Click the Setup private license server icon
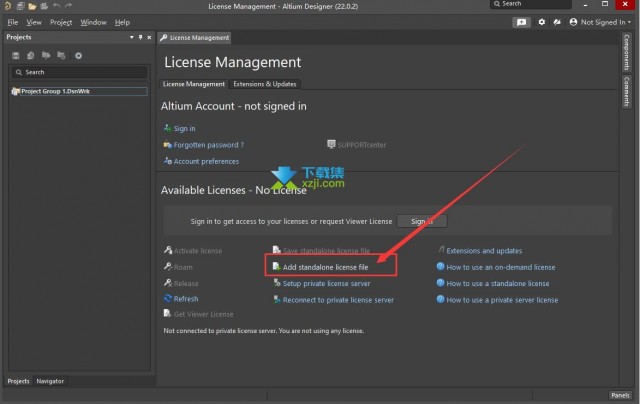This screenshot has height=404, width=640. [x=277, y=283]
